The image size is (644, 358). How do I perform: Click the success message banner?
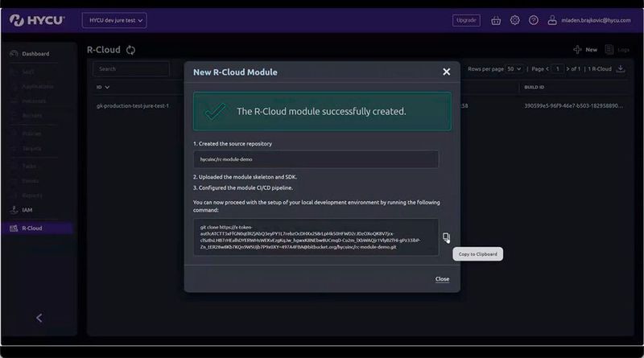tap(323, 111)
